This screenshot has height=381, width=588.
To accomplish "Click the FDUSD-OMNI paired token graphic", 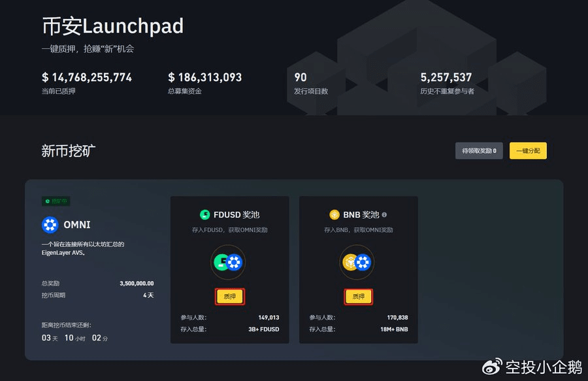I will pyautogui.click(x=228, y=262).
